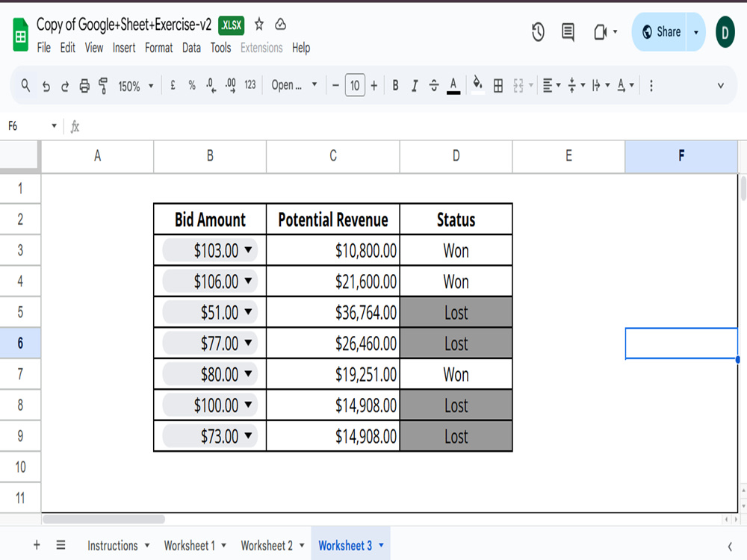Open the Data menu
This screenshot has width=747, height=560.
coord(191,48)
